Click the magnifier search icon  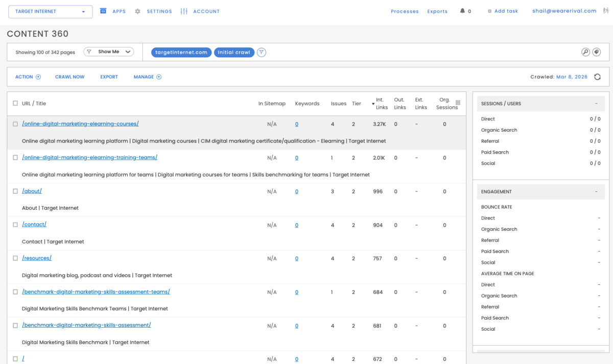point(585,52)
